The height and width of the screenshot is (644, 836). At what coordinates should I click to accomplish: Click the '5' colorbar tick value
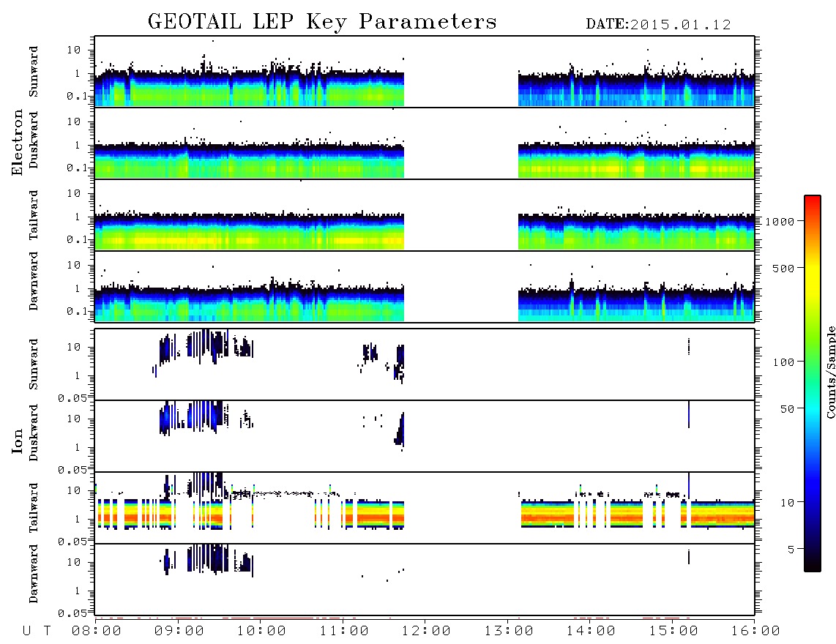pyautogui.click(x=791, y=550)
